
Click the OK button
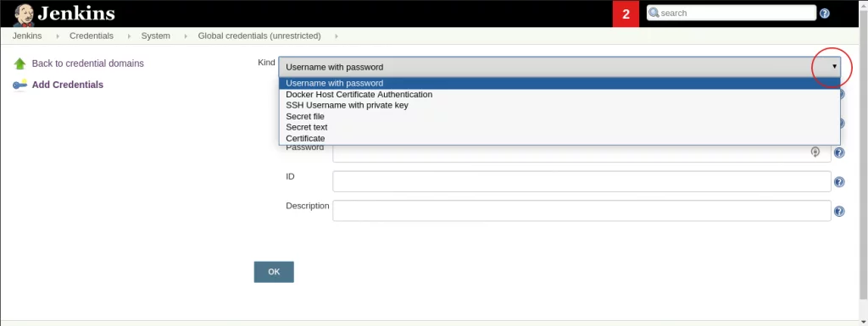click(274, 272)
